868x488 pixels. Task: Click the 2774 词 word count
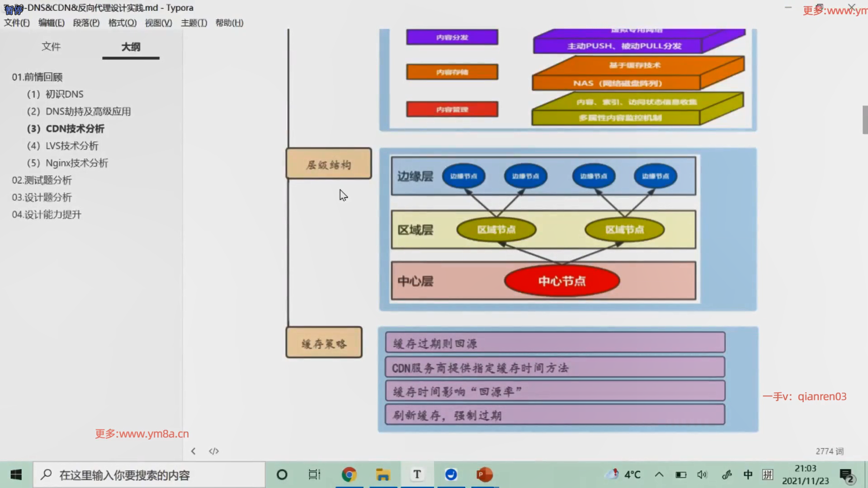click(829, 451)
